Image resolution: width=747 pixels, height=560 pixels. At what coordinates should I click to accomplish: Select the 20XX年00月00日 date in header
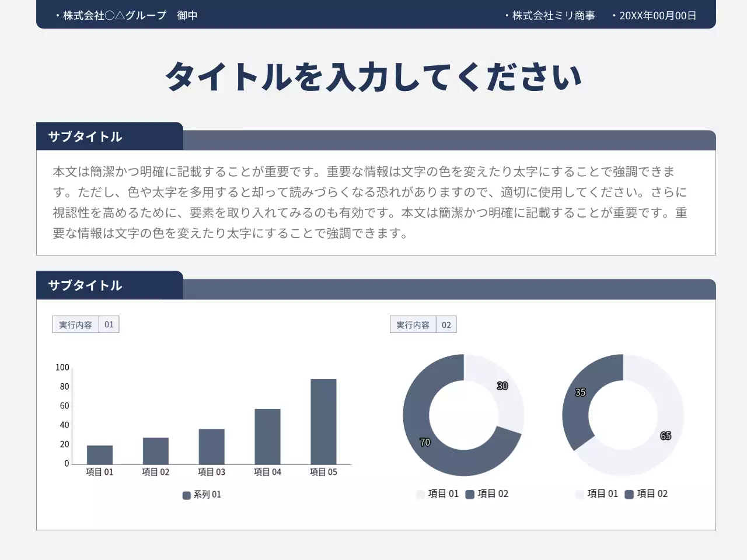point(657,16)
